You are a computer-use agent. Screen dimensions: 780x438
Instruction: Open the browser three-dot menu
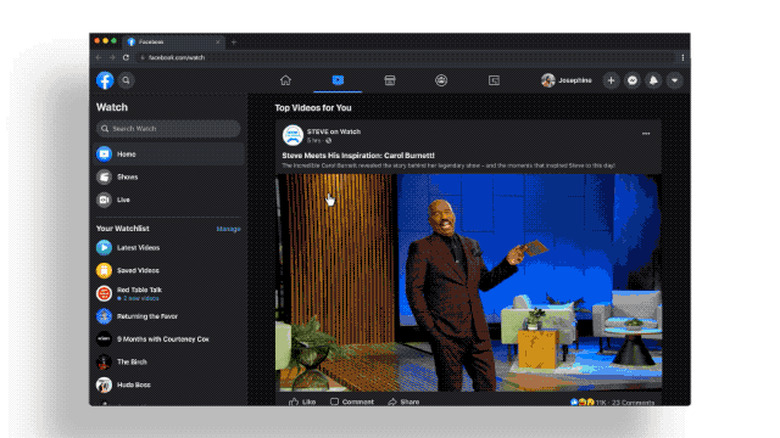click(682, 58)
